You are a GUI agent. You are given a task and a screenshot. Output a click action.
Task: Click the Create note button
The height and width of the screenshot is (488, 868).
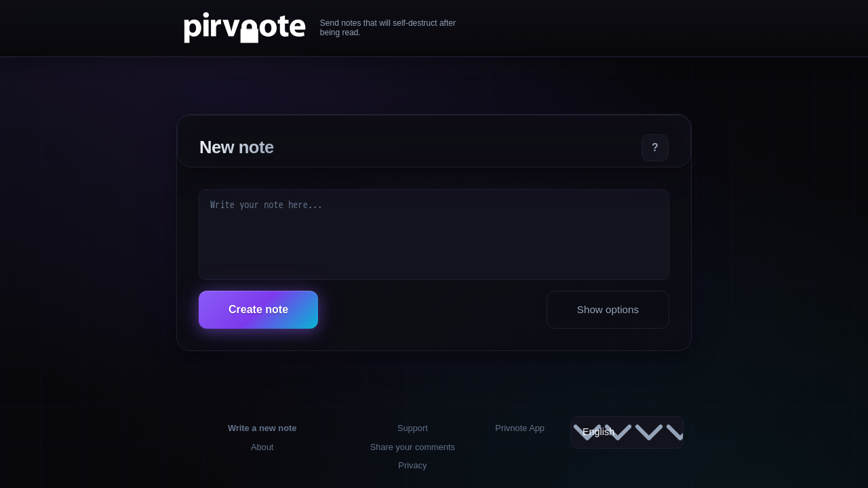tap(258, 310)
